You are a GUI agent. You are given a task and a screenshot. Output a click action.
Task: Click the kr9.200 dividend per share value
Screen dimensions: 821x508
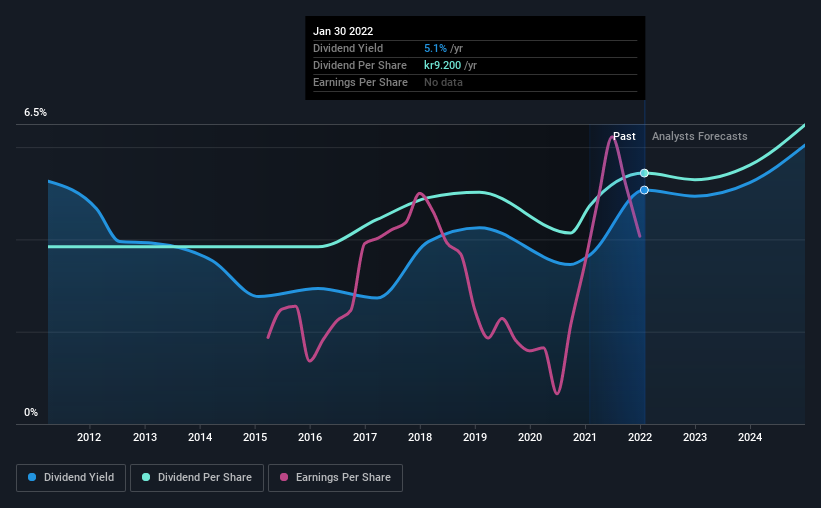point(442,65)
